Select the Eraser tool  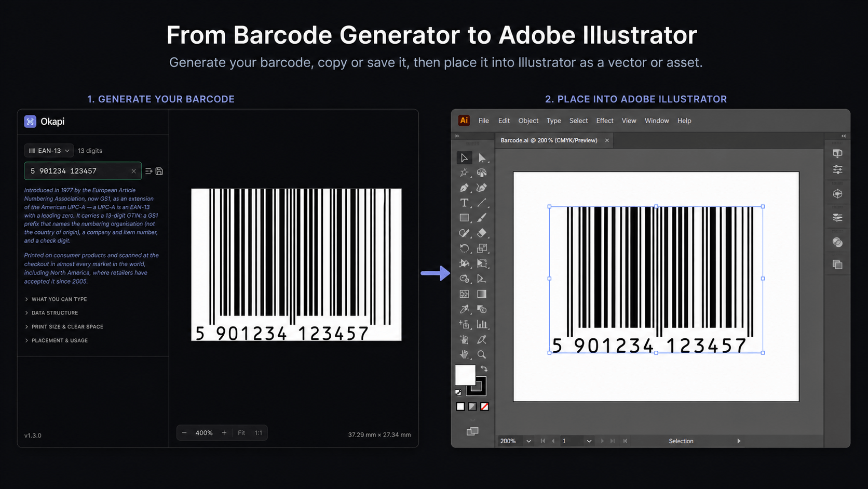click(x=482, y=233)
